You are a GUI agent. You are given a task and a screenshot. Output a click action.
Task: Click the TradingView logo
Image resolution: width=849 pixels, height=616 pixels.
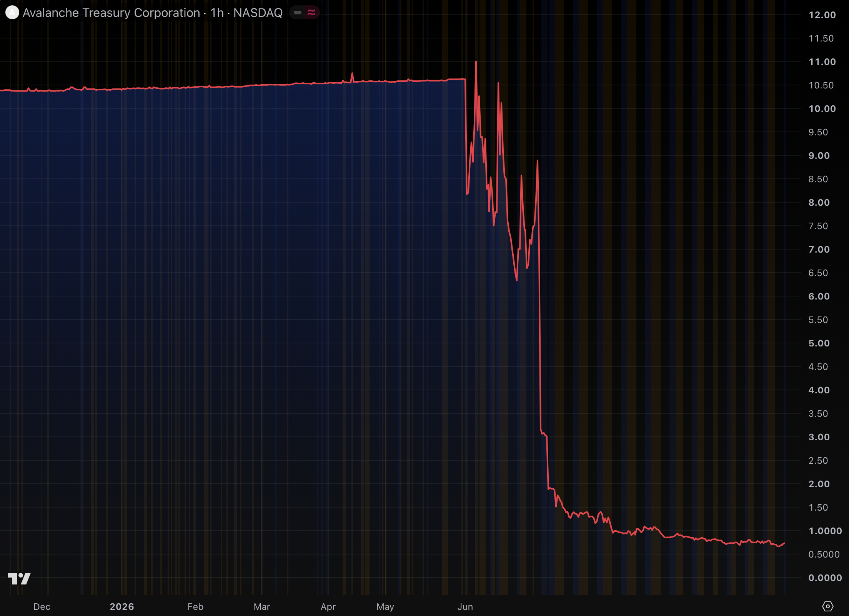(x=19, y=579)
